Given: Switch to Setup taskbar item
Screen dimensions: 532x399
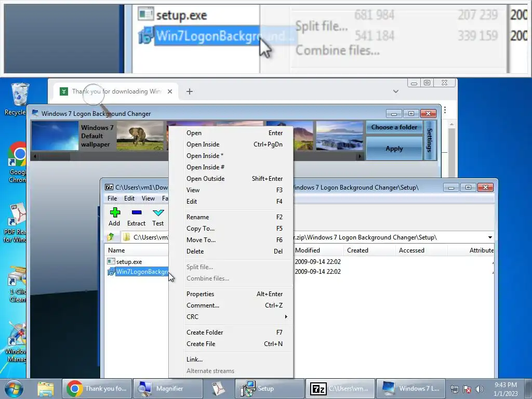Looking at the screenshot, I should pyautogui.click(x=270, y=389).
